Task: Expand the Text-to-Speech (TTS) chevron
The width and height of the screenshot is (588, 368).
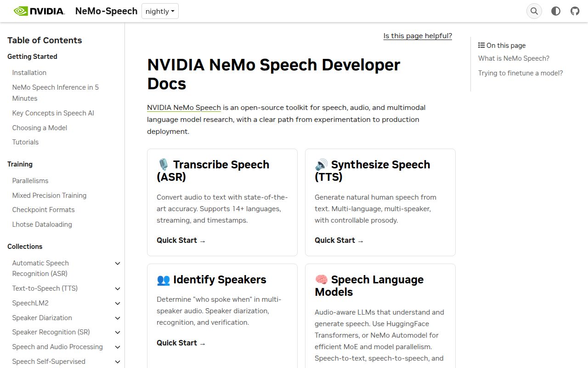Action: click(118, 289)
